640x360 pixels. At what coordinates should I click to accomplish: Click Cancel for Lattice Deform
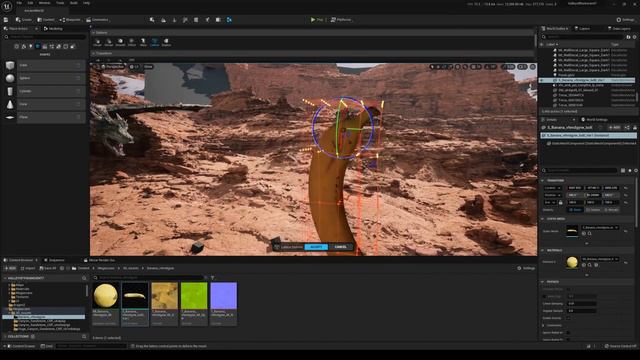(340, 247)
